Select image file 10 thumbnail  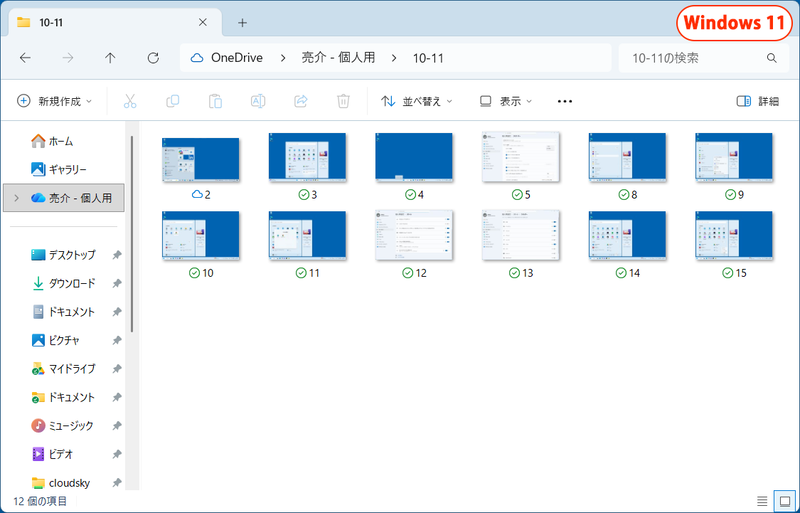pos(201,236)
